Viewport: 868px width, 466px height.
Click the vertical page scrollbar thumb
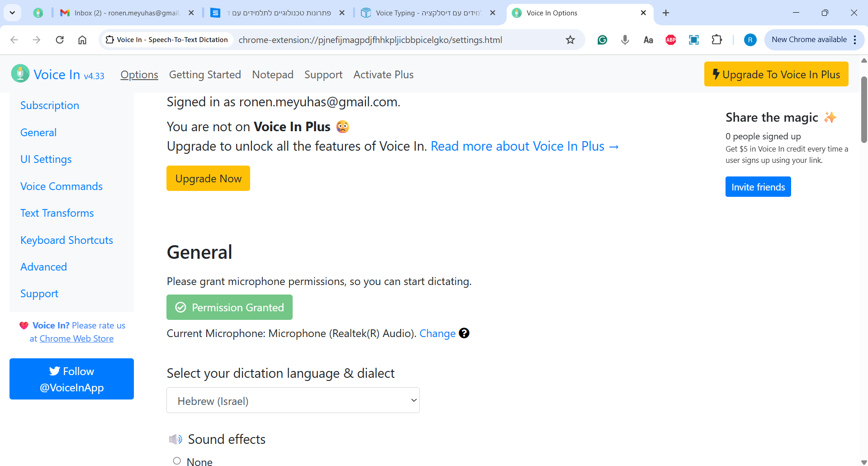(x=864, y=109)
